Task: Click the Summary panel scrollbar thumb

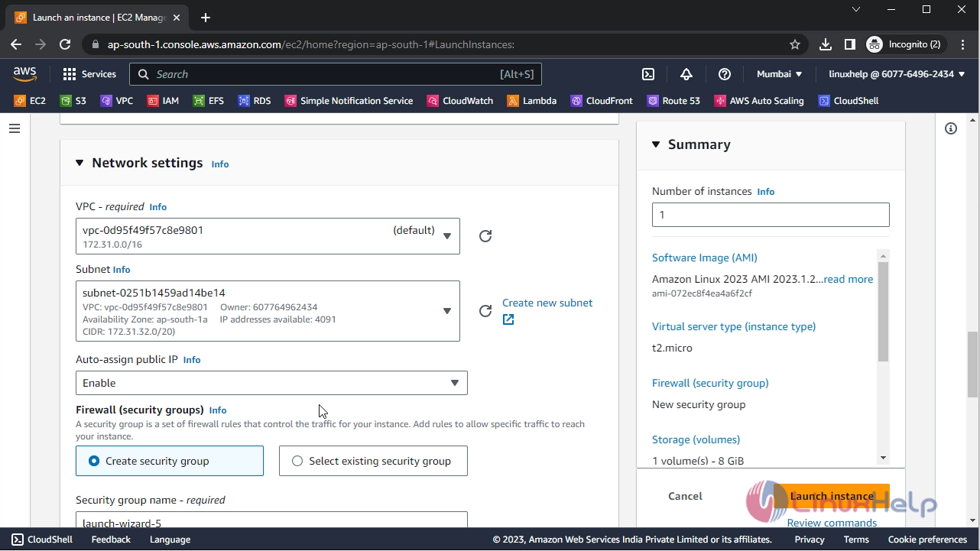Action: click(884, 312)
